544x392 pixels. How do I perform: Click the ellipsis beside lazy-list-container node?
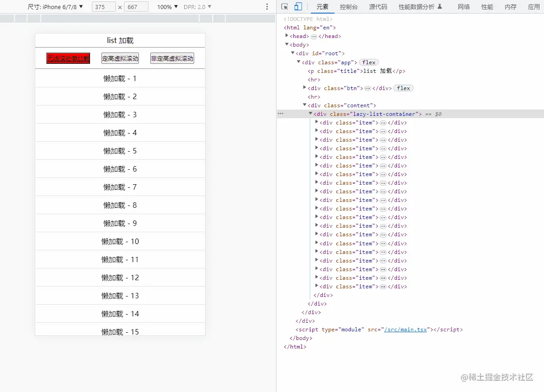point(281,114)
